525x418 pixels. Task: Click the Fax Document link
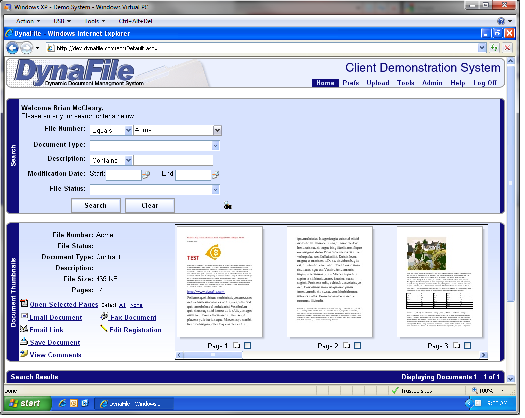coord(133,317)
